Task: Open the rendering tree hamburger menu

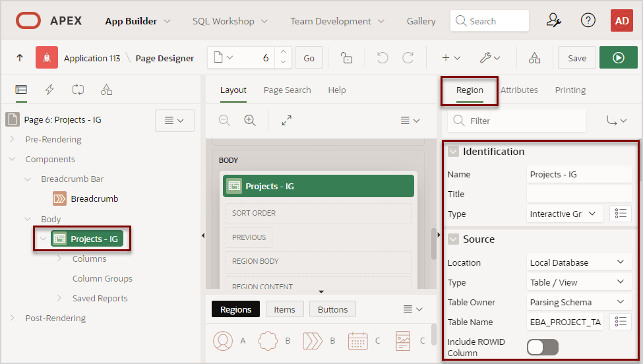Action: coord(174,121)
